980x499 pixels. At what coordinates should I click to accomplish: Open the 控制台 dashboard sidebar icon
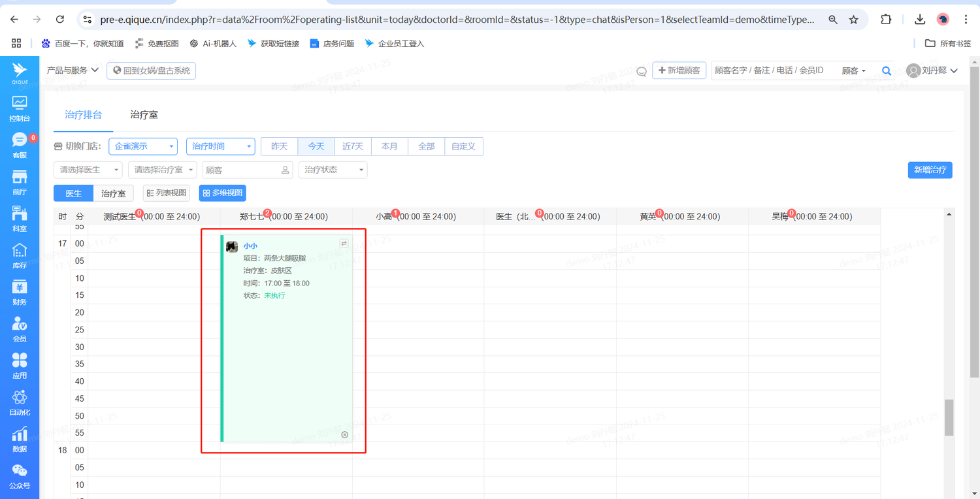click(20, 108)
